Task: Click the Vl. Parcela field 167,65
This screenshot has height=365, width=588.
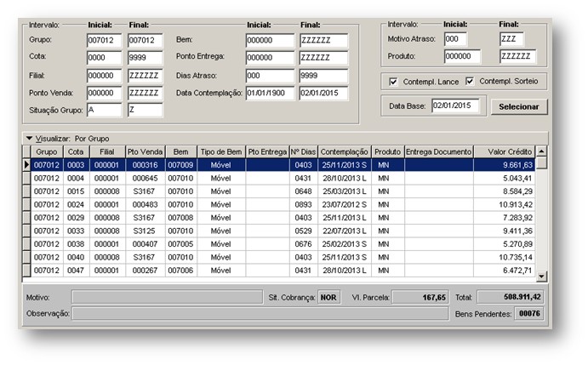Action: [420, 297]
